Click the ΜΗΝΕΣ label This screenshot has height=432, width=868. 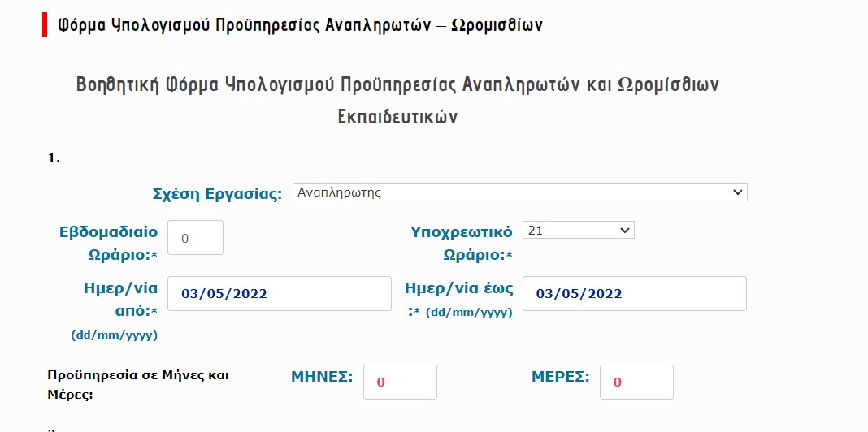(x=322, y=376)
